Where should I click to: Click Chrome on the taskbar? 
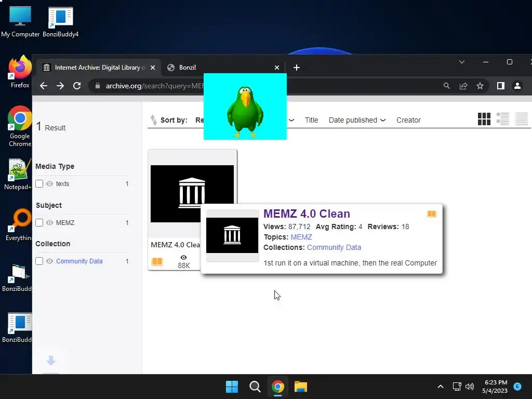[x=277, y=387]
